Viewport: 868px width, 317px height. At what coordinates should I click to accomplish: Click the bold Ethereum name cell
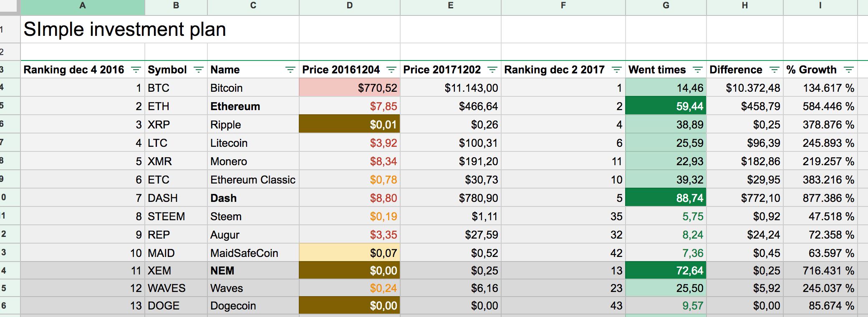click(x=253, y=106)
